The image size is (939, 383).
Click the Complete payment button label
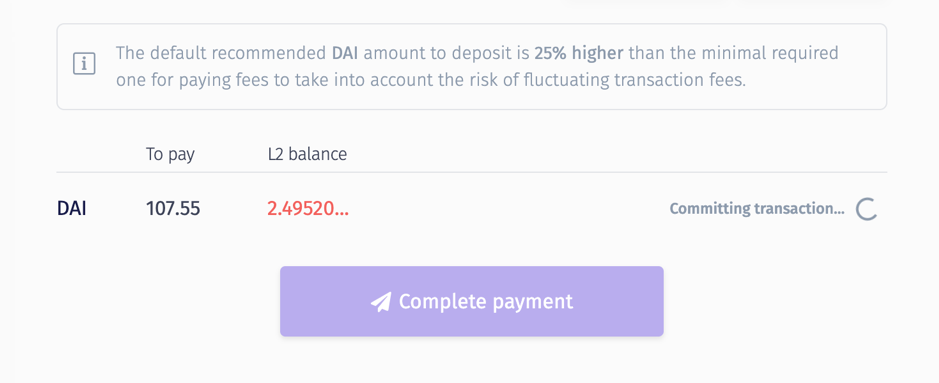click(486, 301)
